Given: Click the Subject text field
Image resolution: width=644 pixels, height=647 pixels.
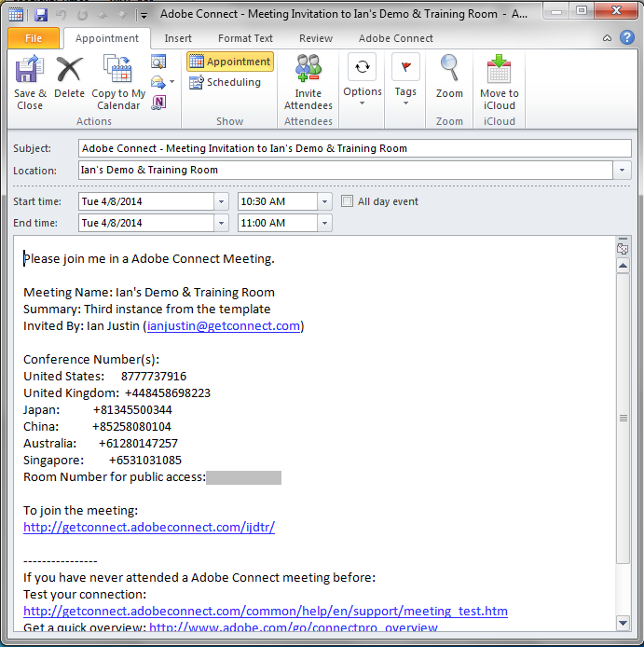Looking at the screenshot, I should (x=354, y=148).
